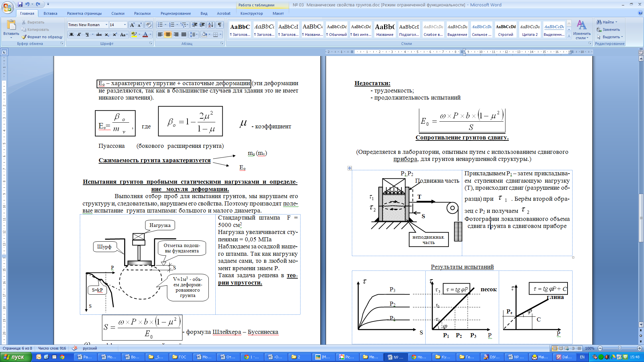Screen dimensions: 644x362
Task: Toggle subscript formatting
Action: pyautogui.click(x=107, y=35)
